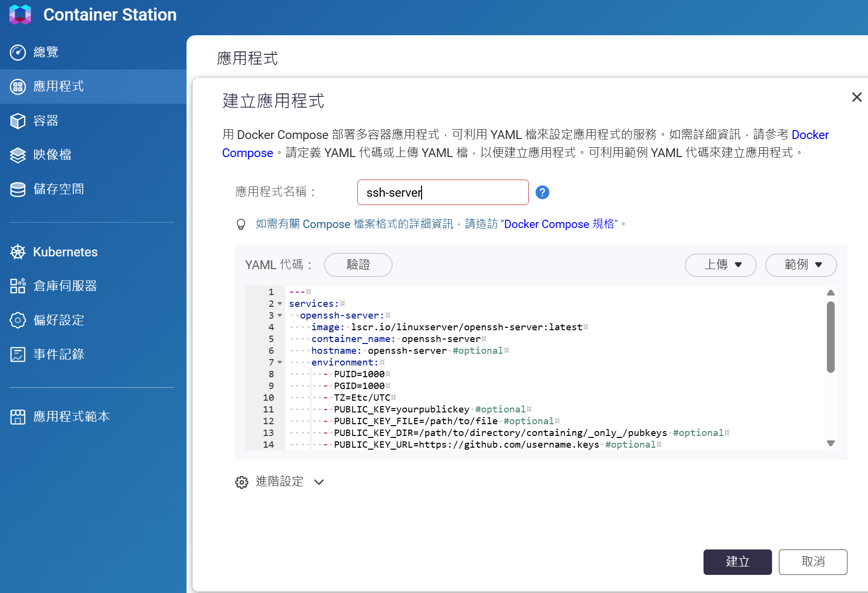The image size is (868, 593).
Task: Click the 建立 create button
Action: (737, 562)
